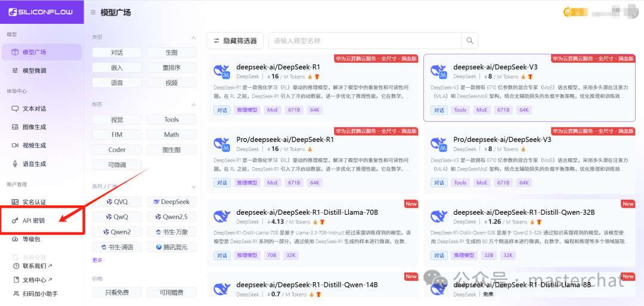Click the deepseek-ai/DeepSeek-R1 whale logo
This screenshot has height=306, width=644.
[x=222, y=72]
